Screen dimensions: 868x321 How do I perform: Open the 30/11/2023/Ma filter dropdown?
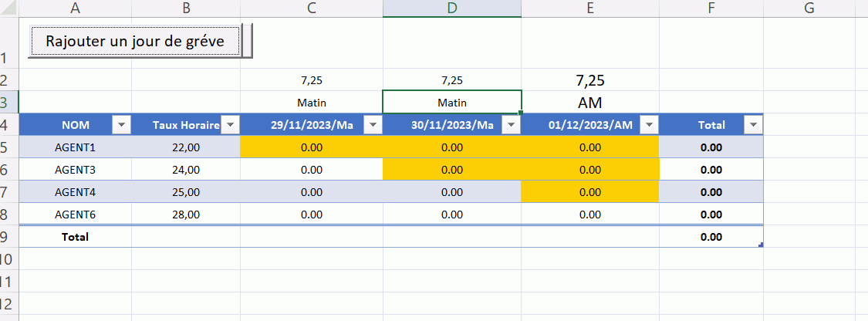510,125
